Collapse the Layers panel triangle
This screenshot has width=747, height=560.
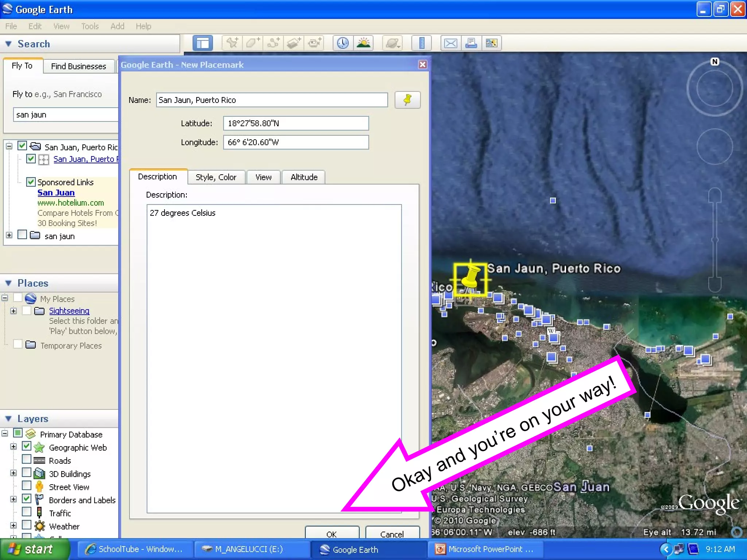coord(9,419)
